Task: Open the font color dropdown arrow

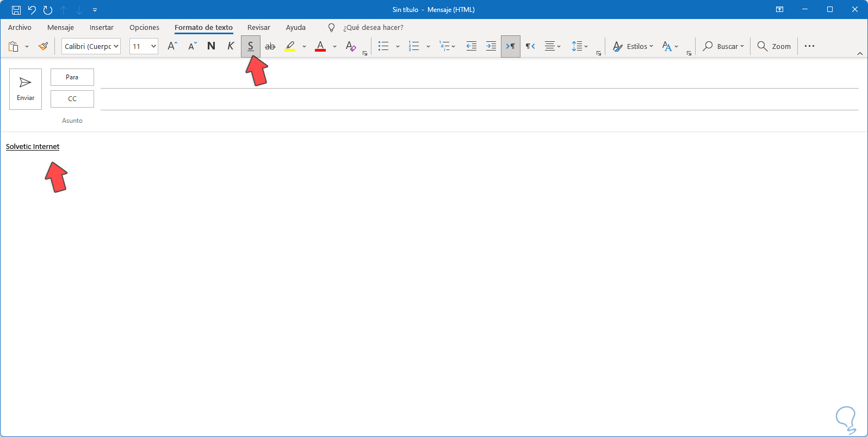Action: point(334,46)
